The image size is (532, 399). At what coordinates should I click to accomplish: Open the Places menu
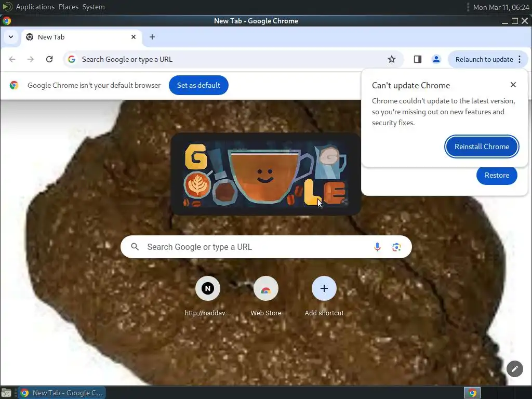click(69, 7)
